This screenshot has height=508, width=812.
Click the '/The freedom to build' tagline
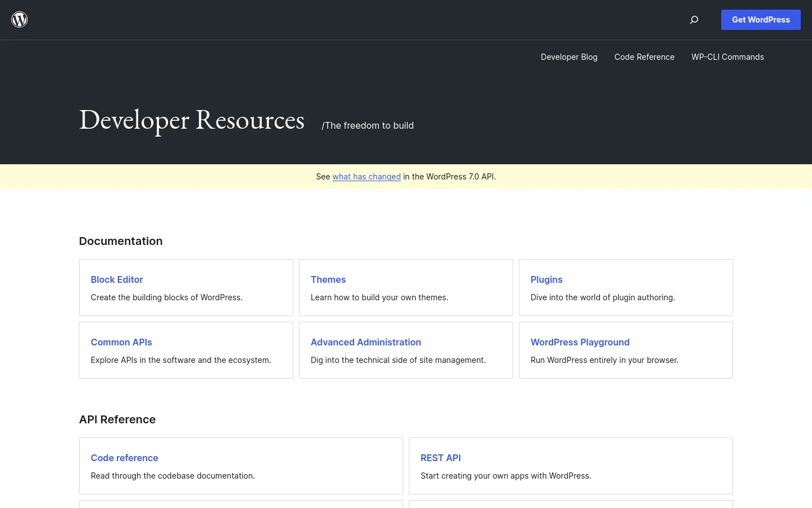click(x=368, y=125)
